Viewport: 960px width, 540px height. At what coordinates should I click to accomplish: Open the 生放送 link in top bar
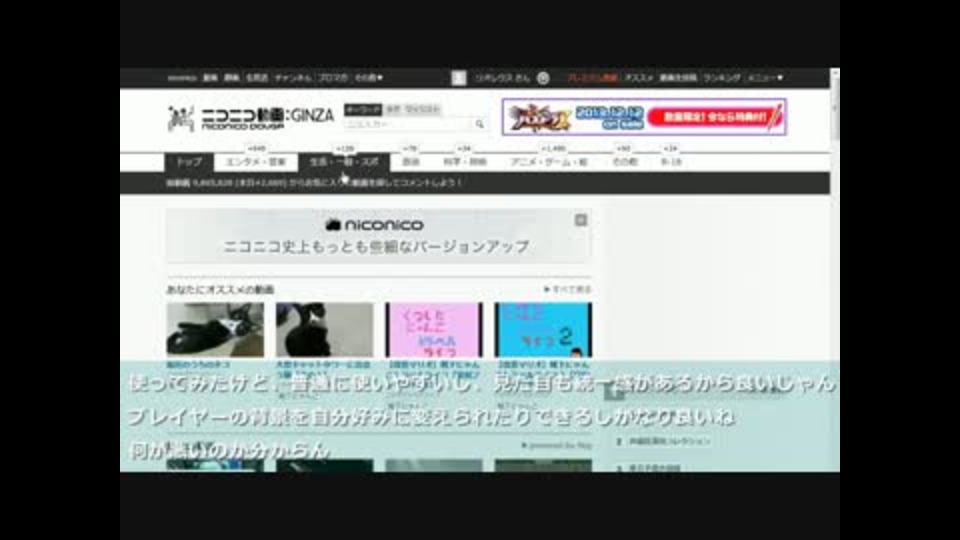[x=257, y=78]
